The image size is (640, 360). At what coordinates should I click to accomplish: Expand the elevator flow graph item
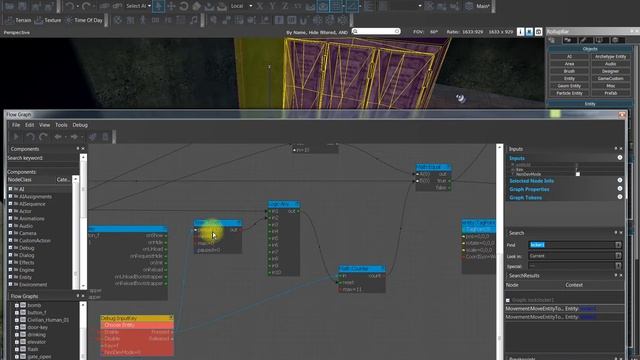click(x=17, y=342)
